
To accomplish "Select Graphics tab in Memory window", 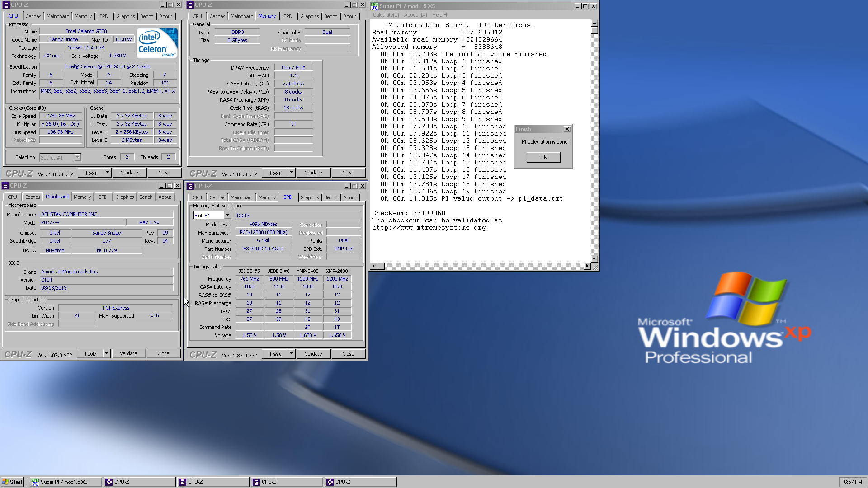I will 310,16.
